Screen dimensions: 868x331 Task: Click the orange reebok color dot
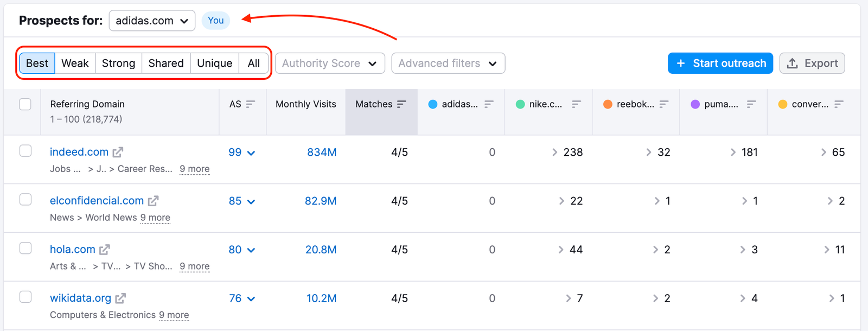pyautogui.click(x=608, y=104)
